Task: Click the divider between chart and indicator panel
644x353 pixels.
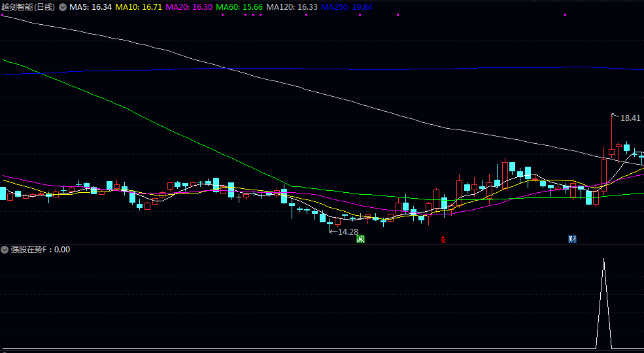Action: click(322, 244)
